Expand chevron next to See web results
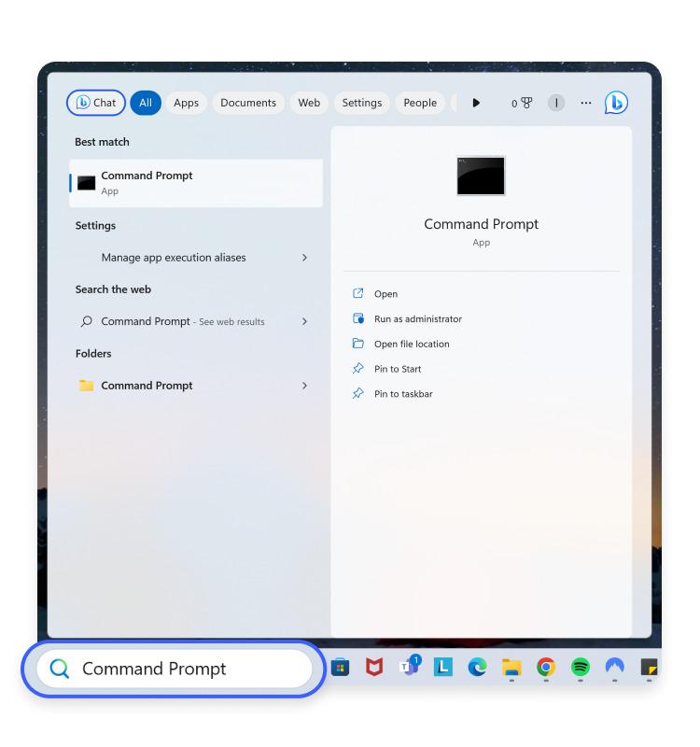Viewport: 700px width, 747px height. click(305, 321)
